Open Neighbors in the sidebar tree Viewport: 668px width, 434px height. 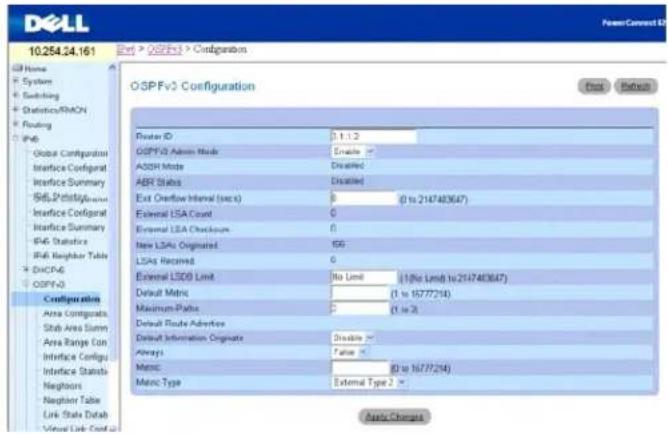(62, 386)
